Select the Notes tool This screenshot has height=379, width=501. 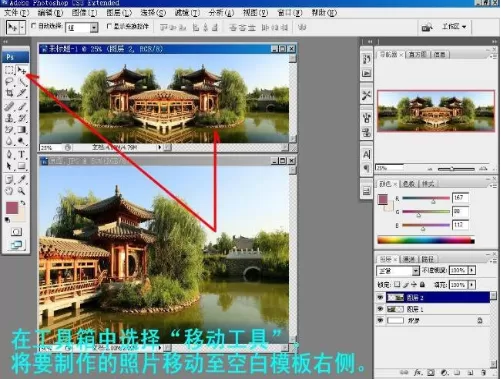9,180
